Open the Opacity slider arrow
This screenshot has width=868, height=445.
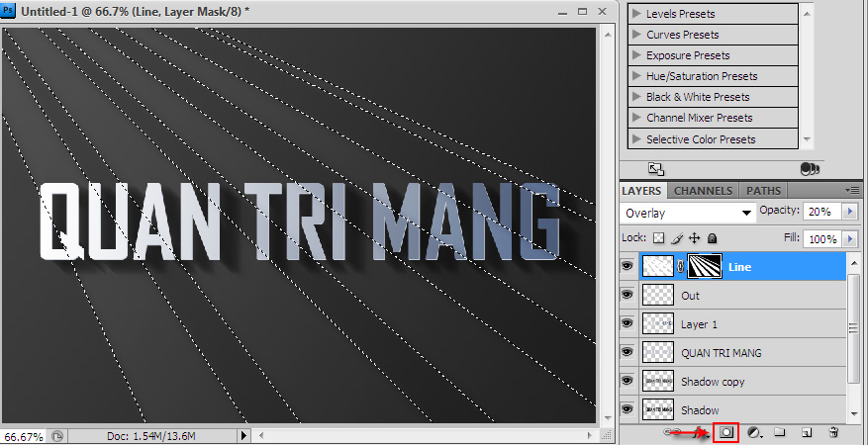(x=848, y=212)
